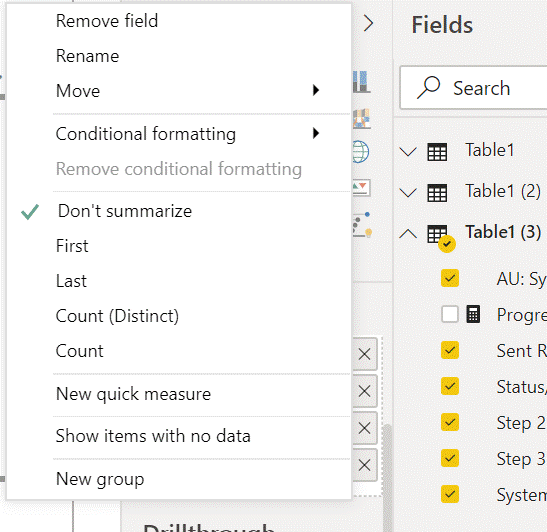Image resolution: width=547 pixels, height=532 pixels.
Task: Collapse Table1 (3) in Fields list
Action: click(x=408, y=233)
